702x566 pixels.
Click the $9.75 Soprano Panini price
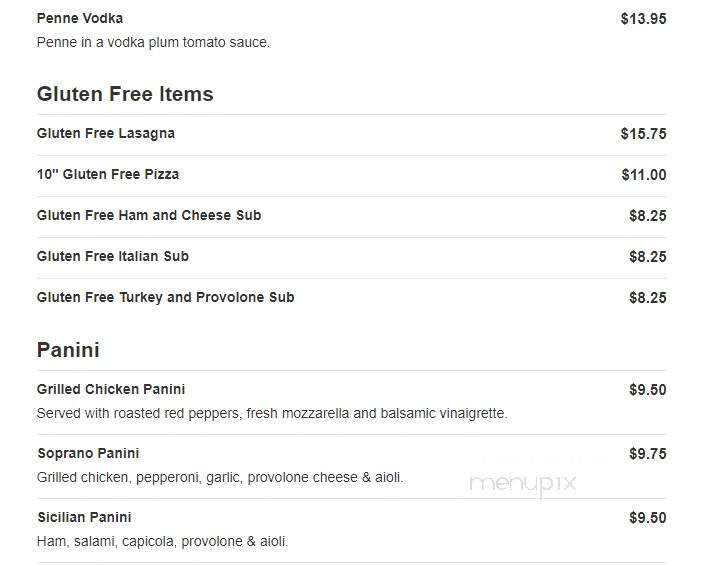[647, 454]
